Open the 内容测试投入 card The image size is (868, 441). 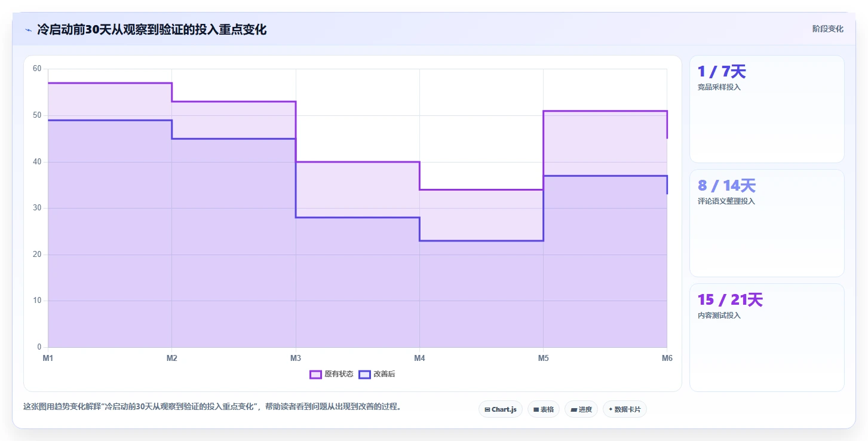pos(767,338)
